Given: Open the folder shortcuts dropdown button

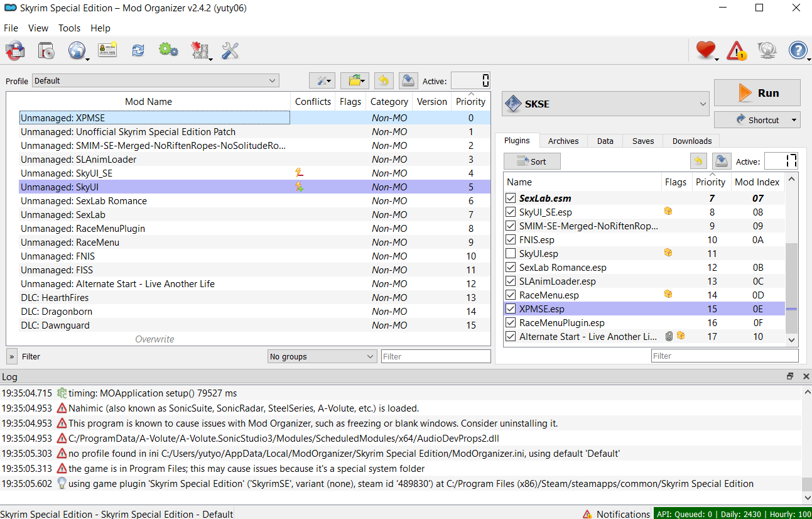Looking at the screenshot, I should [354, 80].
